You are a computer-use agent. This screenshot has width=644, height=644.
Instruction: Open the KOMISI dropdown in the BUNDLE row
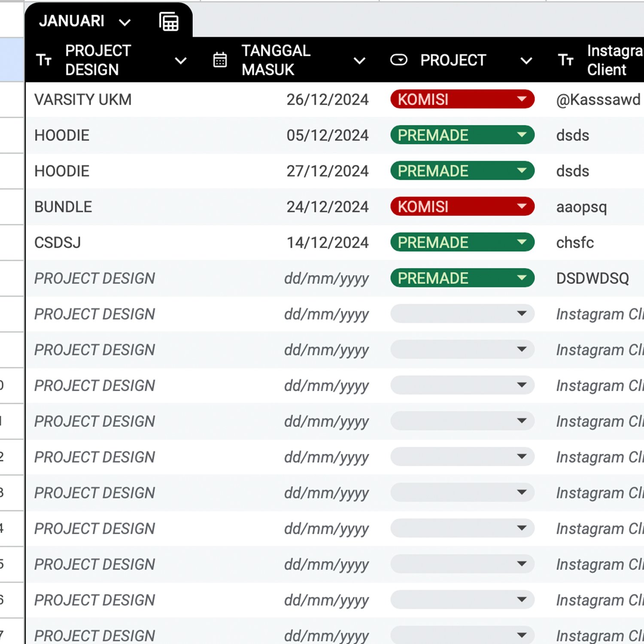point(462,207)
